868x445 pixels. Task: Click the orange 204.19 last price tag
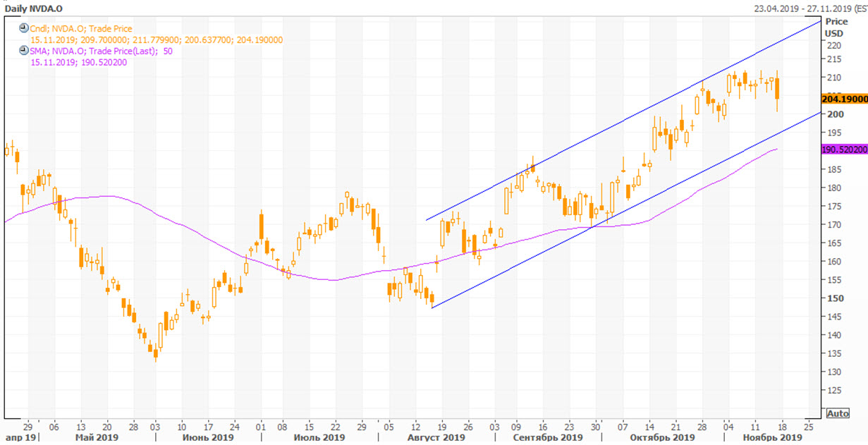pyautogui.click(x=844, y=100)
